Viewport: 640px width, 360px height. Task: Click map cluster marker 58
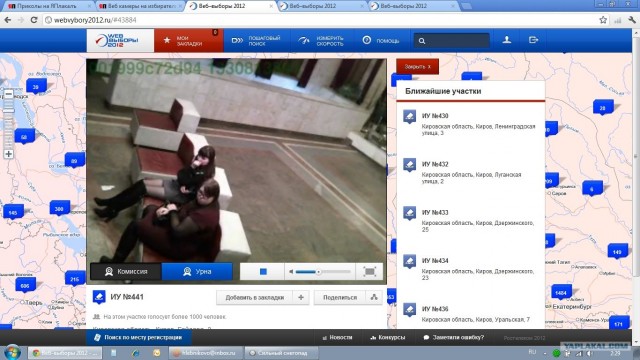pyautogui.click(x=24, y=137)
